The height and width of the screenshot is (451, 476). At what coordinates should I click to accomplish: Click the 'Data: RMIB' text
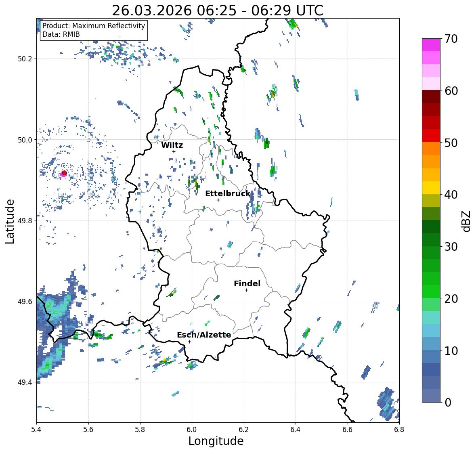[x=61, y=34]
